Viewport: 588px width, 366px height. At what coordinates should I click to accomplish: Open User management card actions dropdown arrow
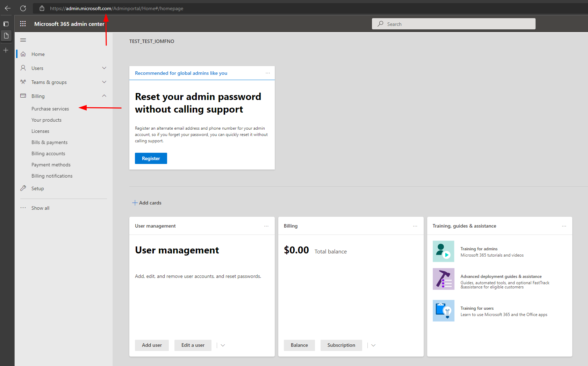tap(223, 345)
